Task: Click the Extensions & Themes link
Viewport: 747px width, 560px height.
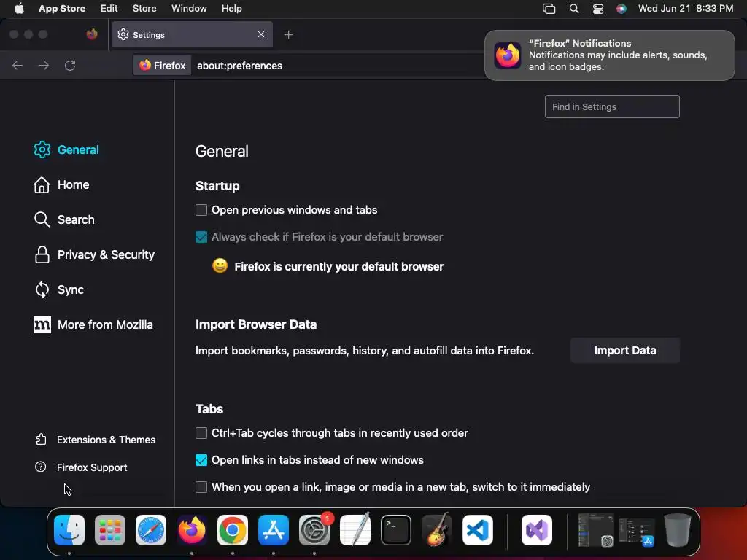Action: 106,440
